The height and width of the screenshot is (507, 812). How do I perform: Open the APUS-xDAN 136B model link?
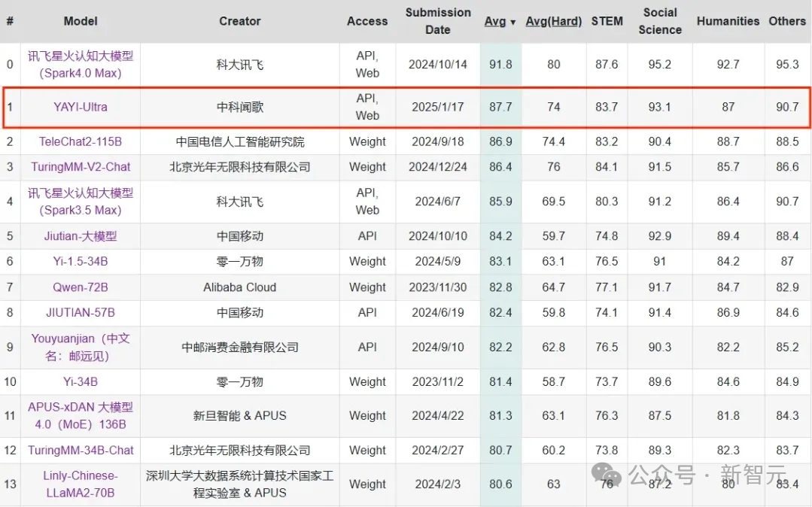(x=81, y=415)
